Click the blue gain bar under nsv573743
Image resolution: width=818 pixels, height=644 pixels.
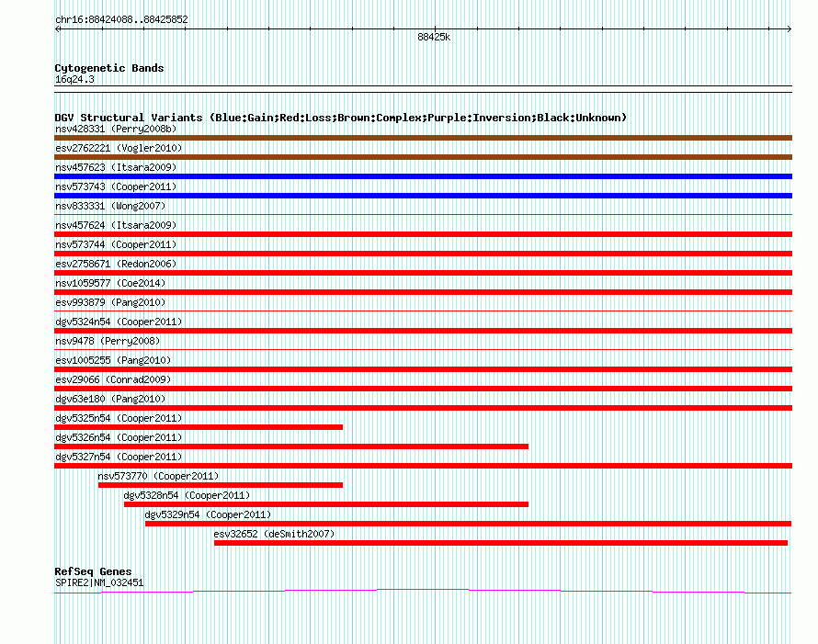(423, 196)
